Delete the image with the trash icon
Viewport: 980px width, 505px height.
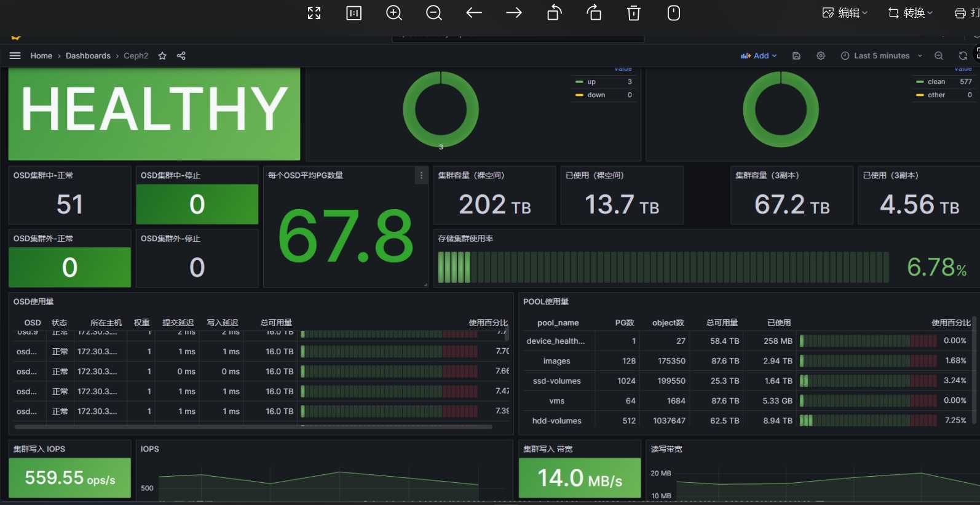coord(634,13)
